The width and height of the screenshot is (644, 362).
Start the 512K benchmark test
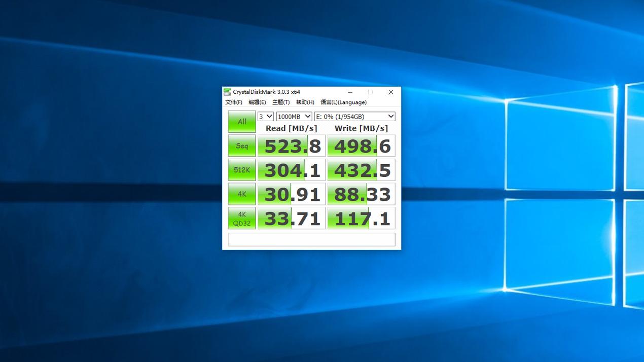[242, 170]
